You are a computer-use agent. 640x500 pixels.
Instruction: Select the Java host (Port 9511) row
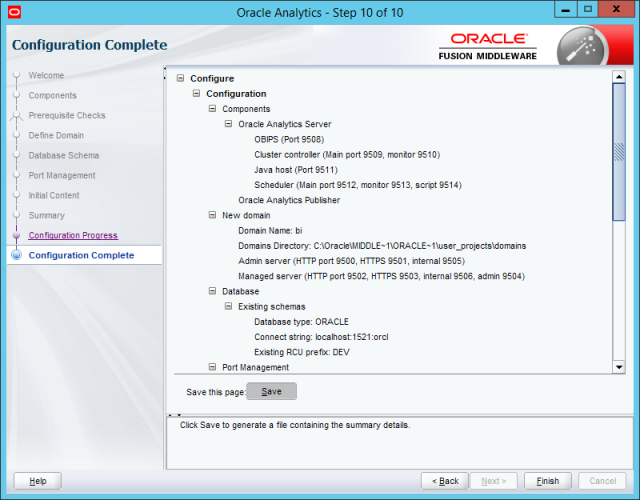(x=296, y=169)
